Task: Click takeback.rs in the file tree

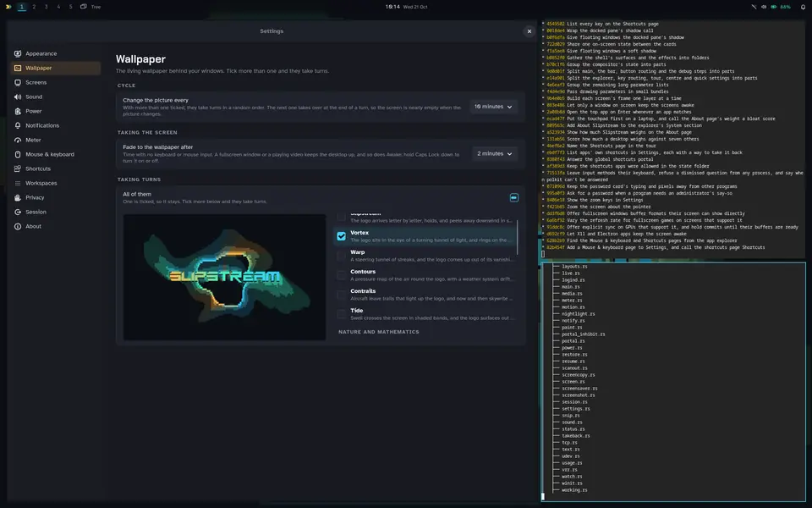Action: point(576,436)
